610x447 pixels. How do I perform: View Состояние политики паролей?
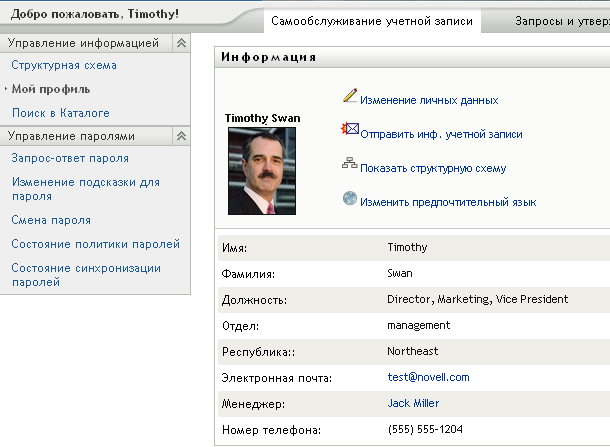(x=95, y=244)
